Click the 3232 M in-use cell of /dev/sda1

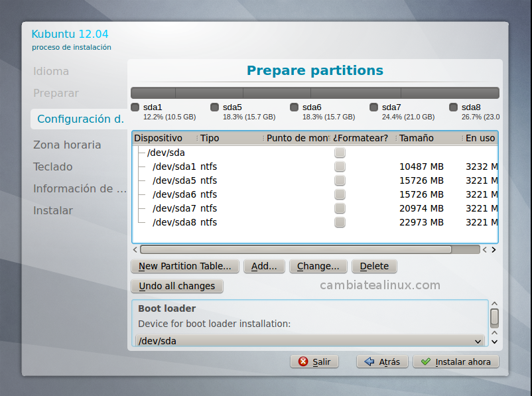pyautogui.click(x=482, y=166)
